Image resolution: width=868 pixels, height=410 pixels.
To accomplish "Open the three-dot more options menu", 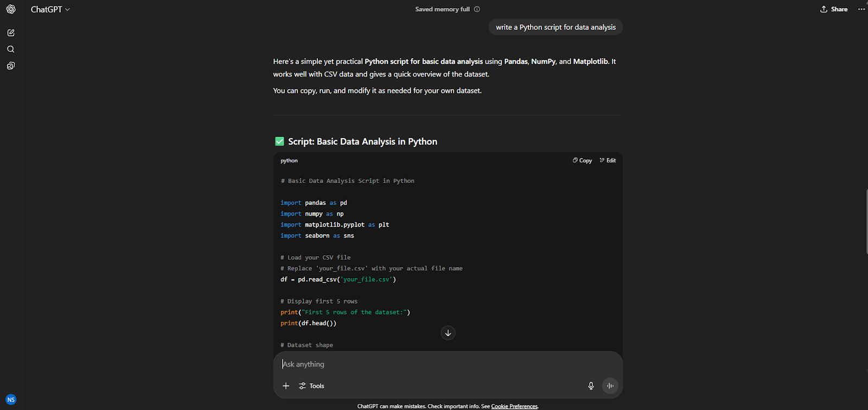I will 861,9.
